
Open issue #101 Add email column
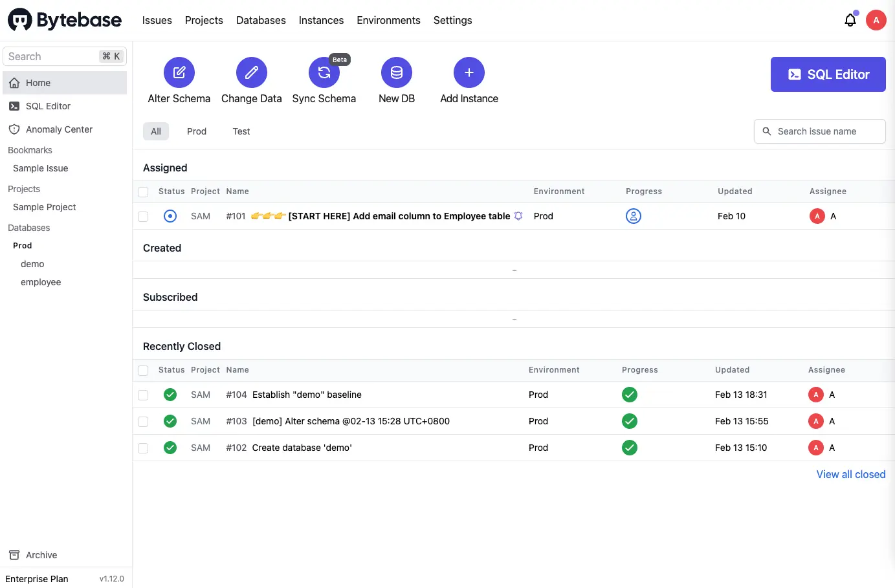point(399,216)
